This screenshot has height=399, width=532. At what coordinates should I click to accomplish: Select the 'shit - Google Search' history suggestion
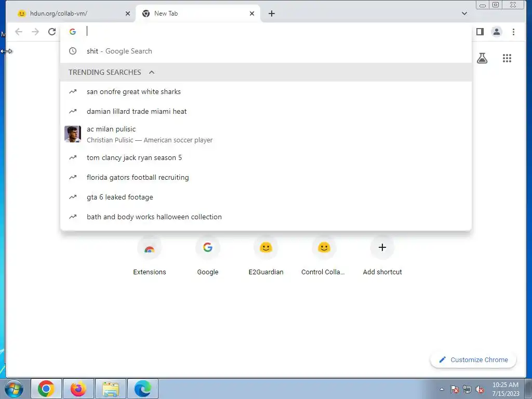point(266,51)
